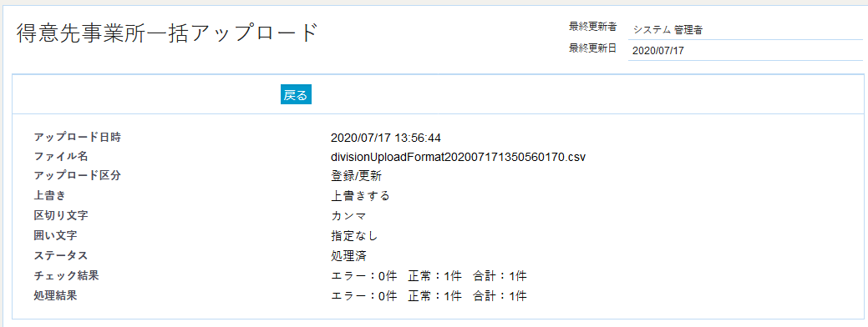868x327 pixels.
Task: Click the 上書き label
Action: click(x=50, y=195)
